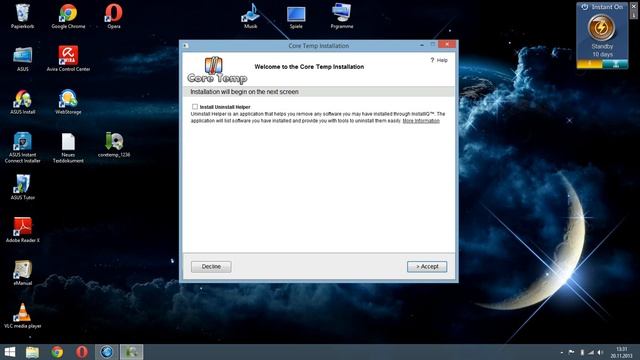Switch to the Core Temp installer taskbar item
640x360 pixels.
tap(131, 352)
